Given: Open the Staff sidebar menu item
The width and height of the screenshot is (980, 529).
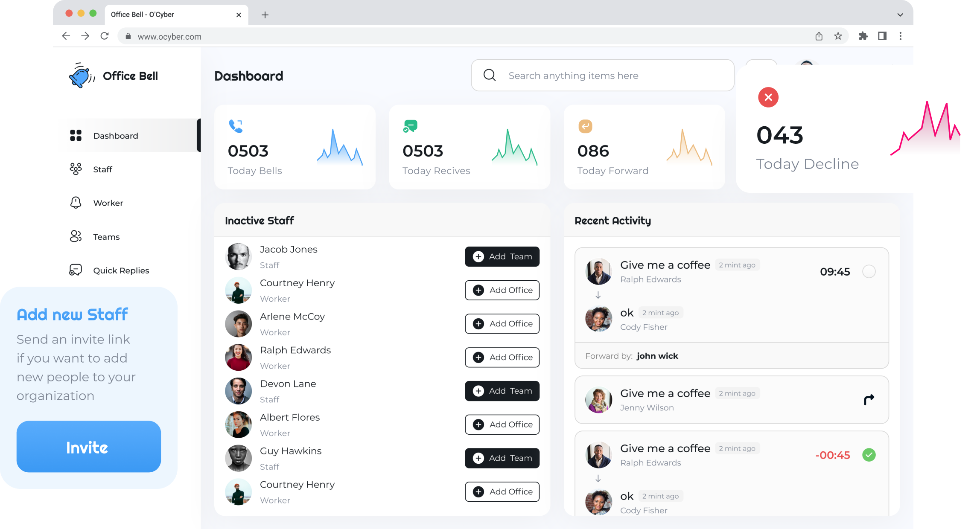Looking at the screenshot, I should coord(102,169).
